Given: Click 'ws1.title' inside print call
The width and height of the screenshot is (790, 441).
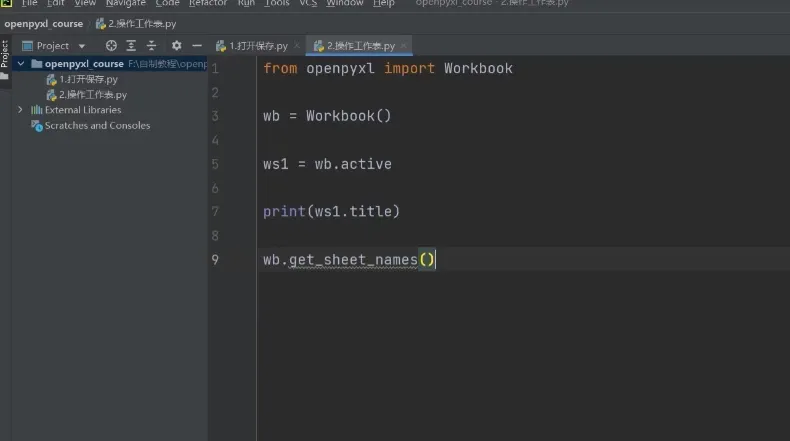Looking at the screenshot, I should (x=353, y=212).
